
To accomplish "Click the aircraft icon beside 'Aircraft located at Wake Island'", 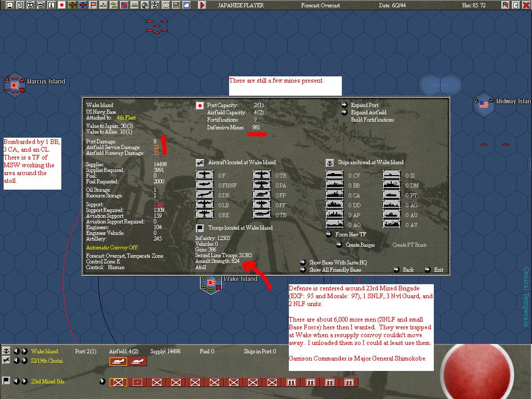I will [x=200, y=163].
